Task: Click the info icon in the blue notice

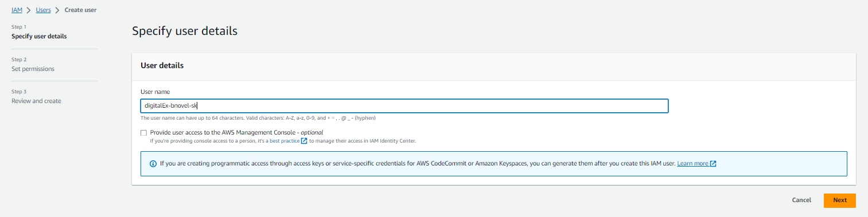Action: (x=153, y=163)
